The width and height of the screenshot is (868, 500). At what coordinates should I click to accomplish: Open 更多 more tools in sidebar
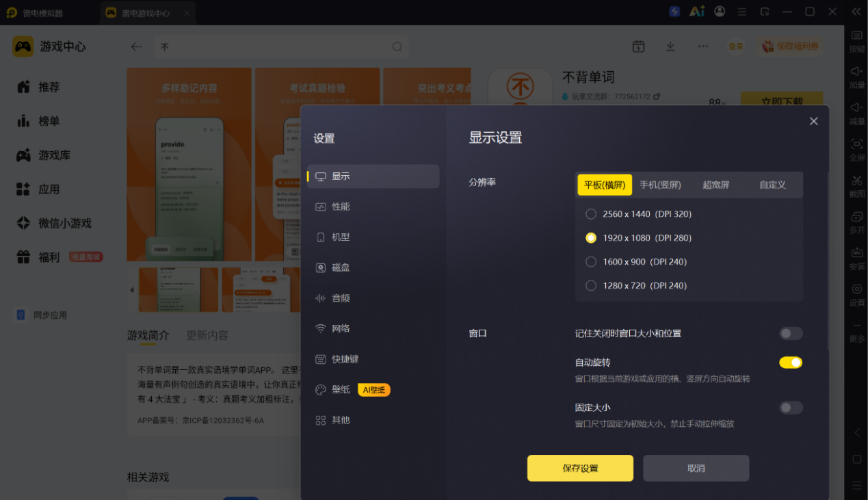tap(856, 331)
